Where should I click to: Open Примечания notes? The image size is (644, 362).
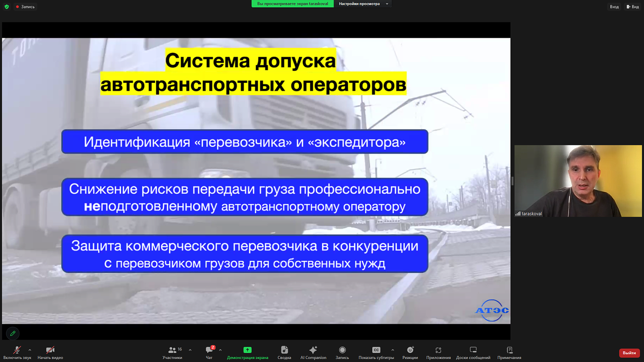(x=510, y=352)
